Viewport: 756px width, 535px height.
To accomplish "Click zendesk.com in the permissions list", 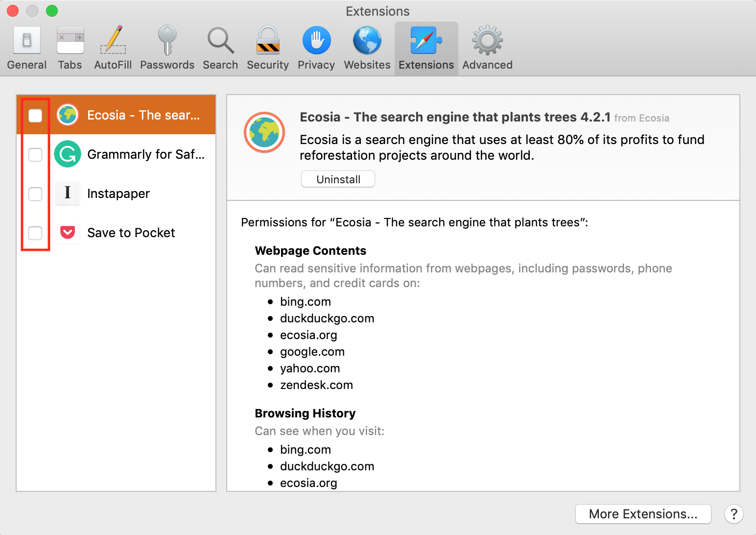I will pyautogui.click(x=316, y=385).
